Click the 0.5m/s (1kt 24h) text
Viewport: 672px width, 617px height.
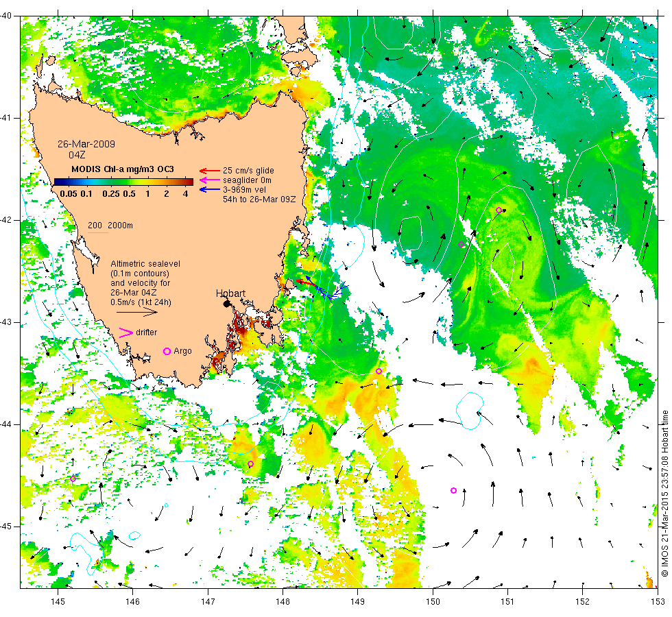coord(141,302)
